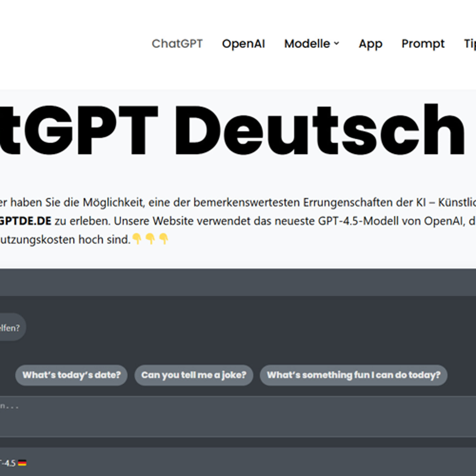This screenshot has height=476, width=476.
Task: Click the bold GPTDE.DE text
Action: [25, 221]
